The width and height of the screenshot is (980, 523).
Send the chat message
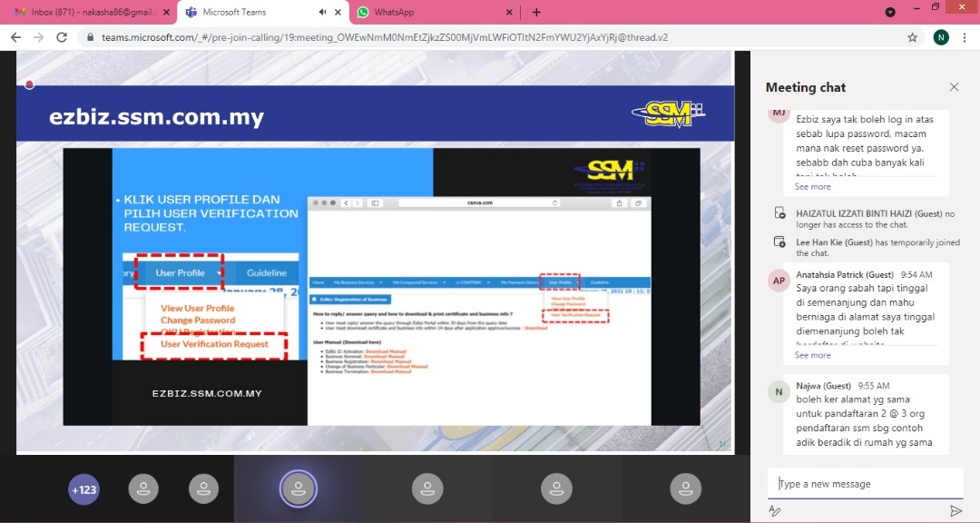pos(955,511)
